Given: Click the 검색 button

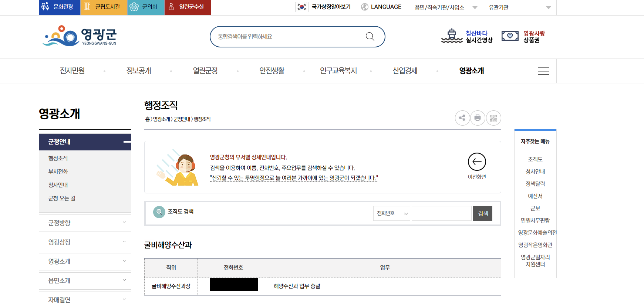Looking at the screenshot, I should (483, 213).
